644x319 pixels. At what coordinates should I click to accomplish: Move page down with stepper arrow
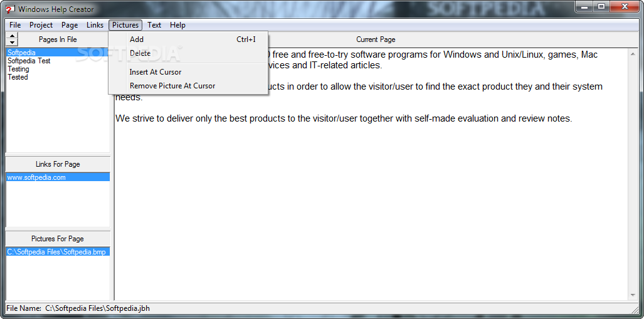[12, 43]
